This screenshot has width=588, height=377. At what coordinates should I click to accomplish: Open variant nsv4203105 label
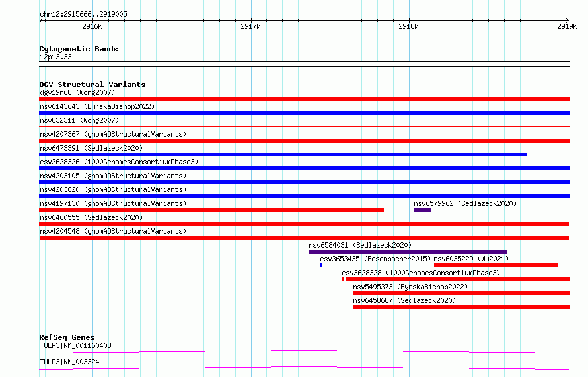click(113, 176)
